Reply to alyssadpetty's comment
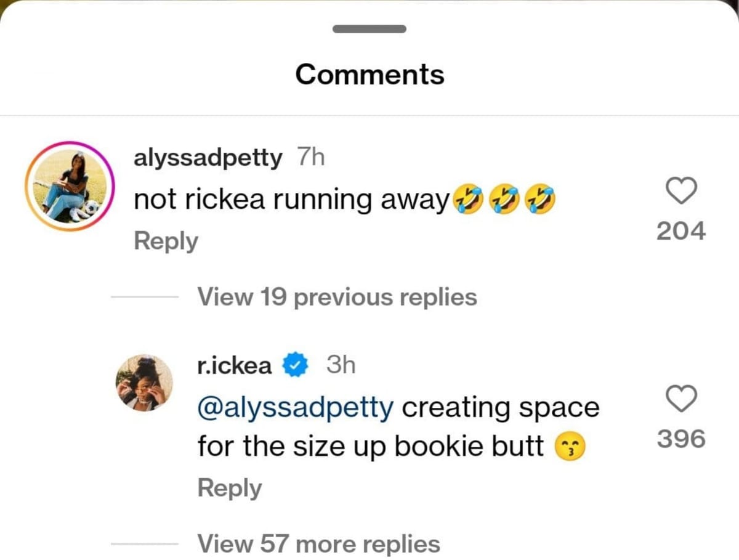The width and height of the screenshot is (739, 560). 164,241
